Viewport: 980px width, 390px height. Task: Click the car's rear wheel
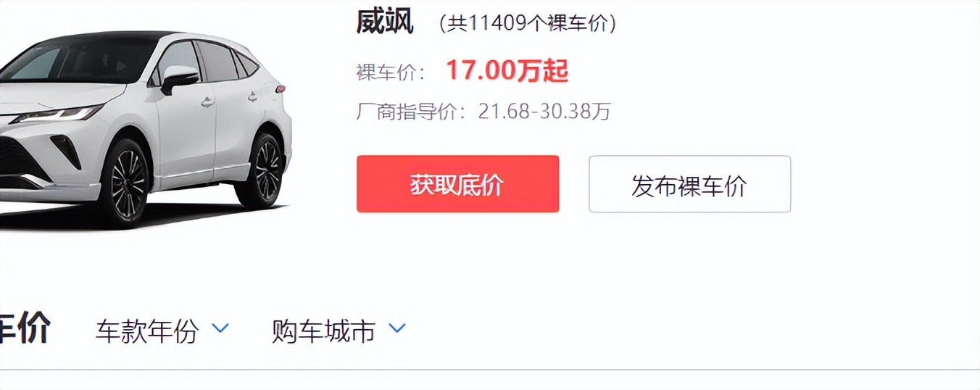(262, 169)
